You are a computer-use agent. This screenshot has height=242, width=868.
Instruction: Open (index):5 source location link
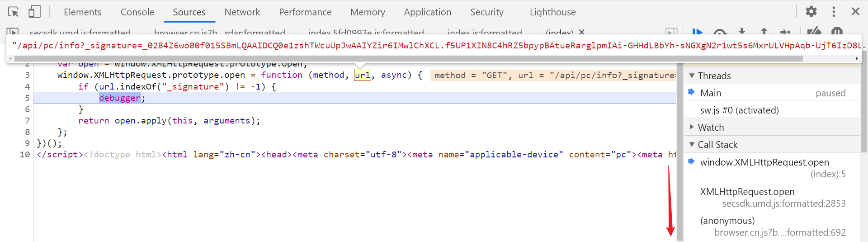click(828, 174)
